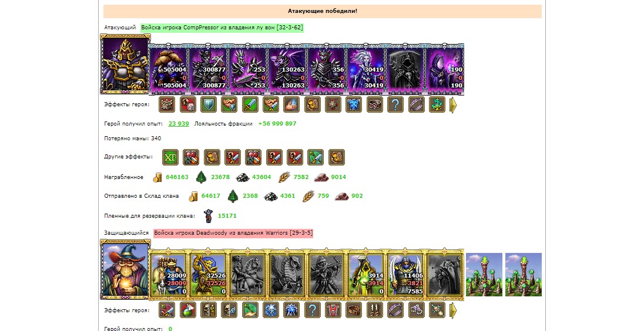Open defender Deadwoody troops link
The width and height of the screenshot is (644, 331).
[x=233, y=233]
